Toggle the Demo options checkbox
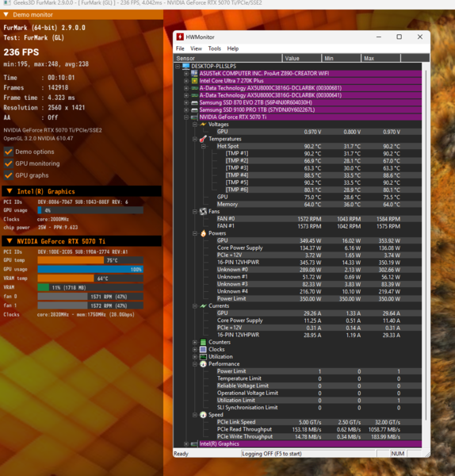This screenshot has height=476, width=455. (x=9, y=152)
